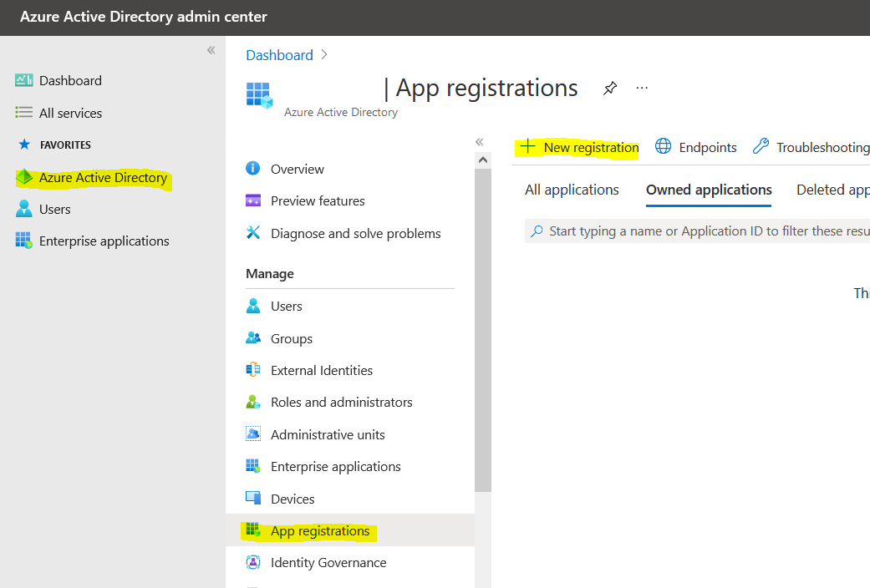Image resolution: width=870 pixels, height=588 pixels.
Task: Collapse the Azure AD navigation pane
Action: pos(479,142)
